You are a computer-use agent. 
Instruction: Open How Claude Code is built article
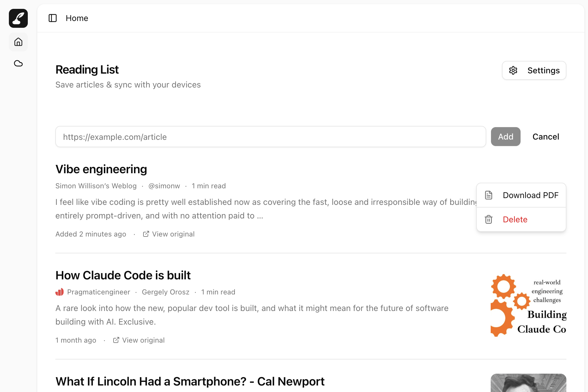(x=123, y=275)
